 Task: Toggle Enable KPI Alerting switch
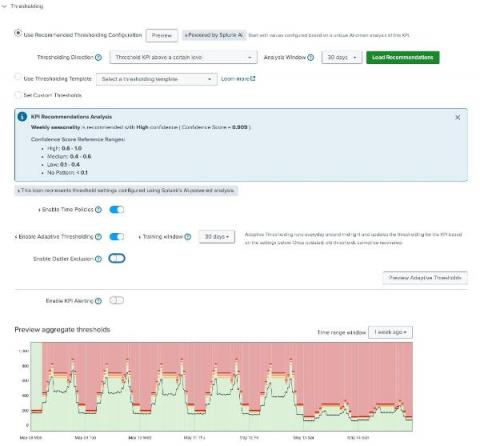pyautogui.click(x=117, y=300)
